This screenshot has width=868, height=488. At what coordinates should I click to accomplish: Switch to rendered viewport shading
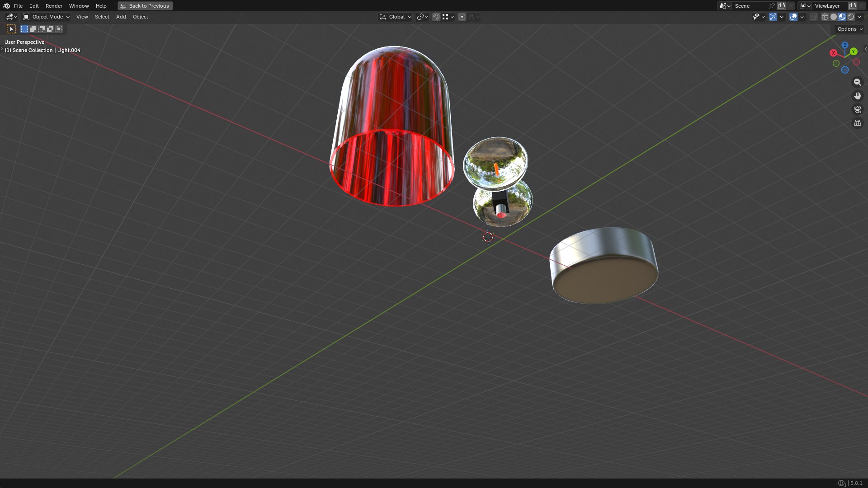click(x=851, y=17)
